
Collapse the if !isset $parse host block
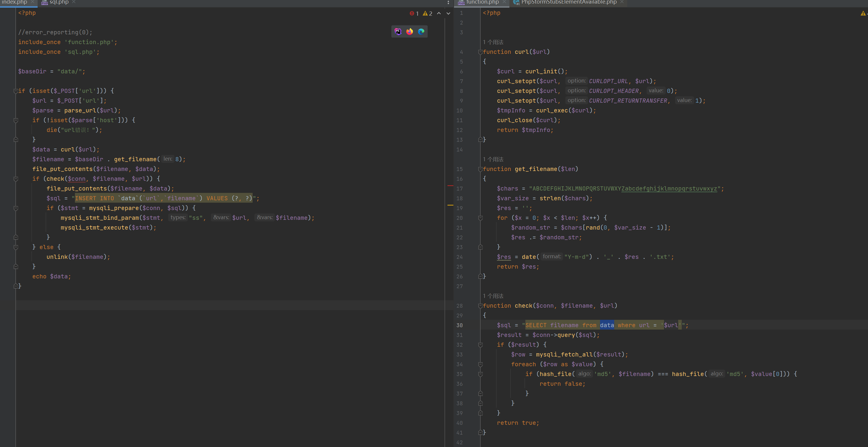[x=15, y=120]
